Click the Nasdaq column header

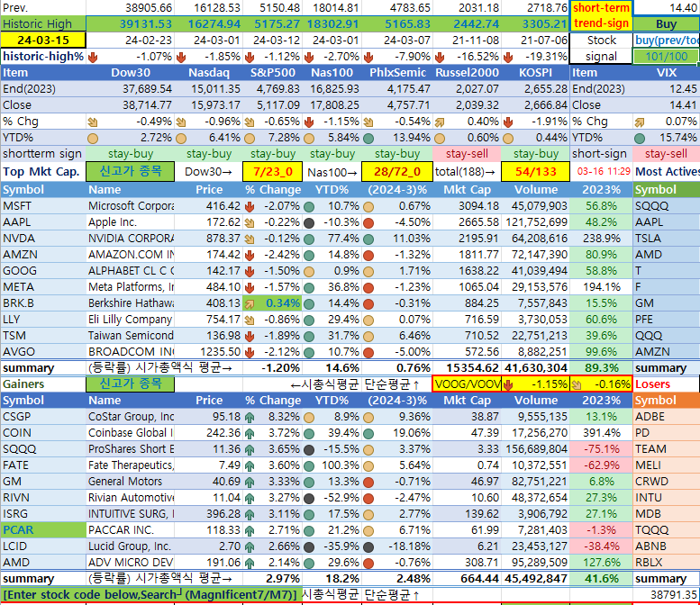[x=209, y=73]
